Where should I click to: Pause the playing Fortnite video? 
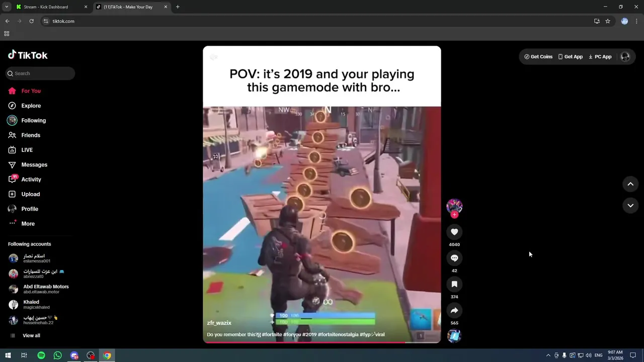tap(322, 195)
